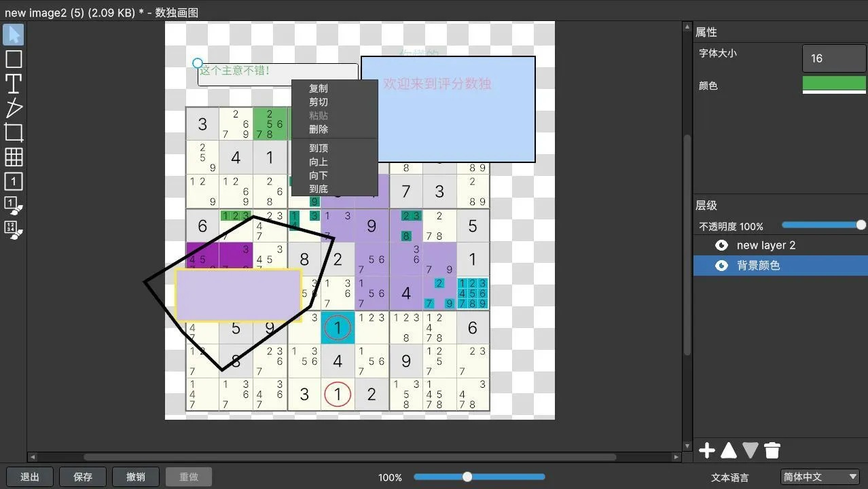Open the 简体中文 language dropdown
The image size is (868, 489).
point(820,477)
